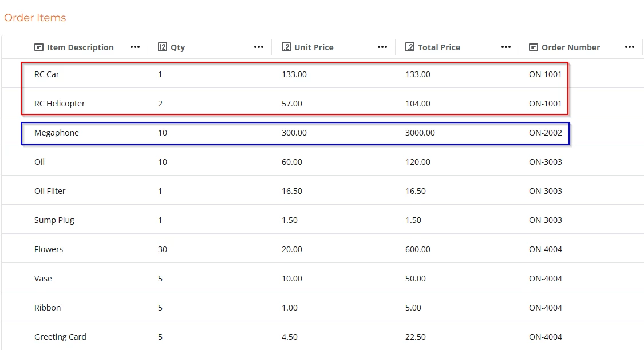Image resolution: width=644 pixels, height=350 pixels.
Task: Click the quantity 30 for Flowers
Action: [x=163, y=249]
